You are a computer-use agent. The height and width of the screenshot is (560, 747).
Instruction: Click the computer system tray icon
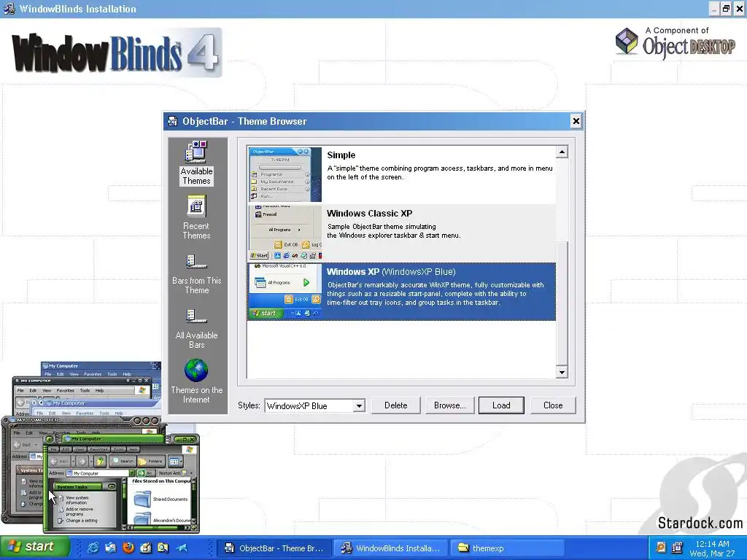pyautogui.click(x=677, y=548)
